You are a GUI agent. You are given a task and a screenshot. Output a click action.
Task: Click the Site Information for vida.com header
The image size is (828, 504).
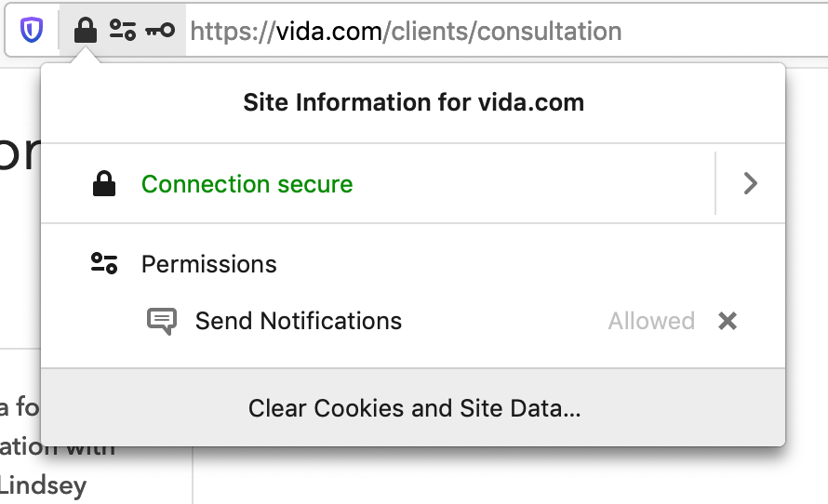(x=413, y=102)
